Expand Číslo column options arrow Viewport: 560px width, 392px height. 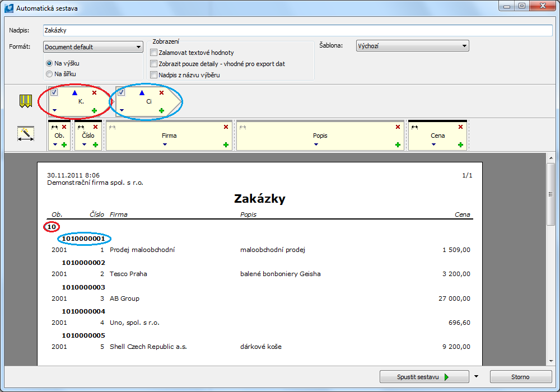(85, 144)
